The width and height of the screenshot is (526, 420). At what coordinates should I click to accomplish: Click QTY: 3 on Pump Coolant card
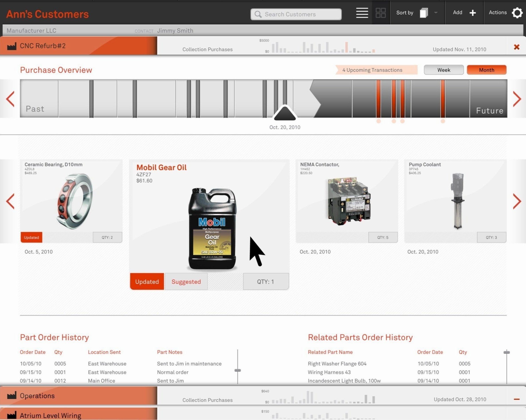click(491, 237)
